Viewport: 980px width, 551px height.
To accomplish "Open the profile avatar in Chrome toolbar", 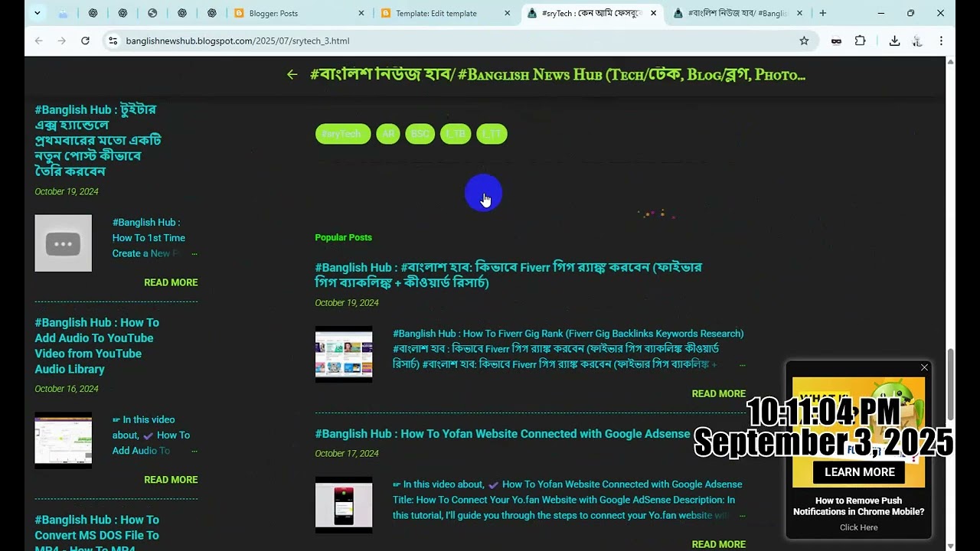I will [917, 41].
